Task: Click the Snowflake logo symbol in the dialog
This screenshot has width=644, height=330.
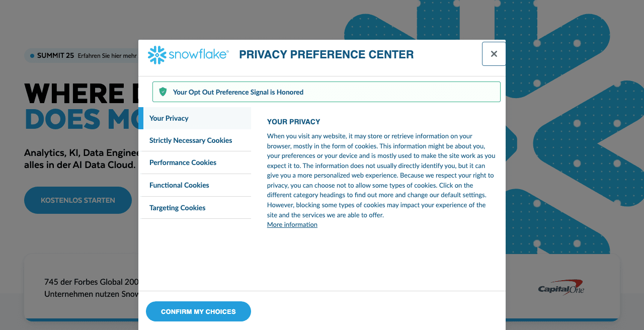Action: coord(157,55)
